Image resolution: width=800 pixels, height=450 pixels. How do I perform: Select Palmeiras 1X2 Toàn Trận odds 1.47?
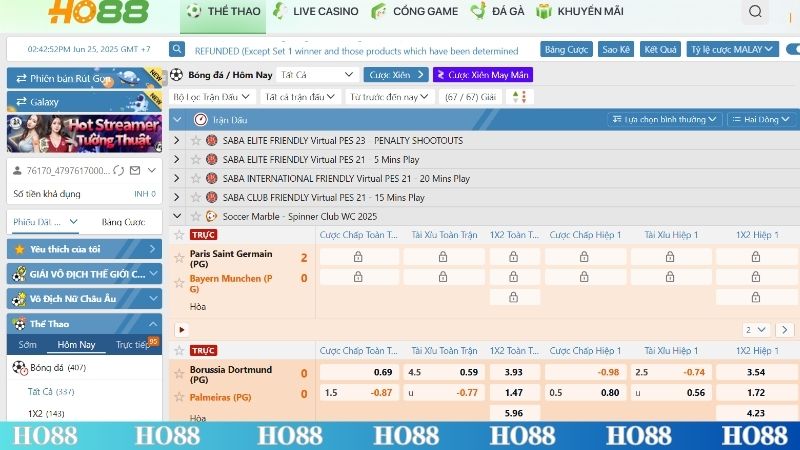coord(514,392)
